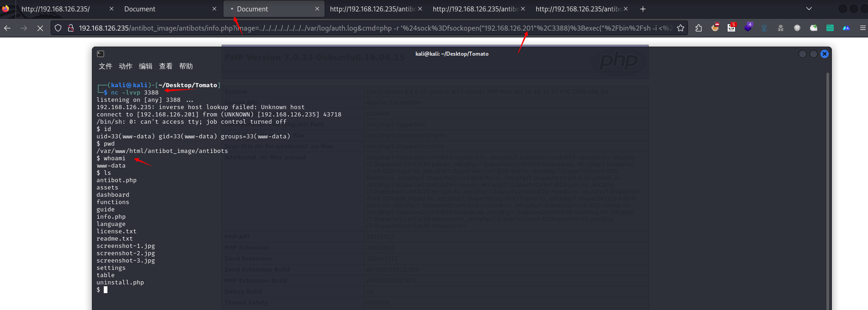868x310 pixels.
Task: Click terminal title kali@kali: ~/Desktop/Tomato
Action: (452, 54)
